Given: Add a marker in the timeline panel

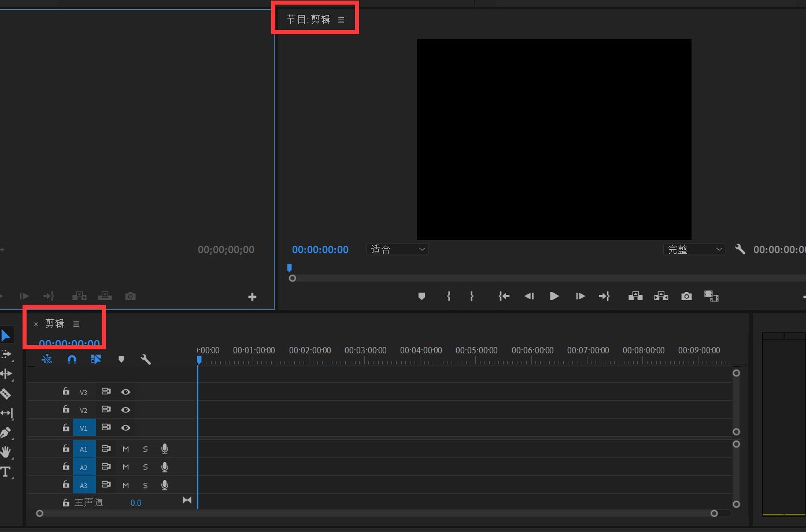Looking at the screenshot, I should coord(121,359).
